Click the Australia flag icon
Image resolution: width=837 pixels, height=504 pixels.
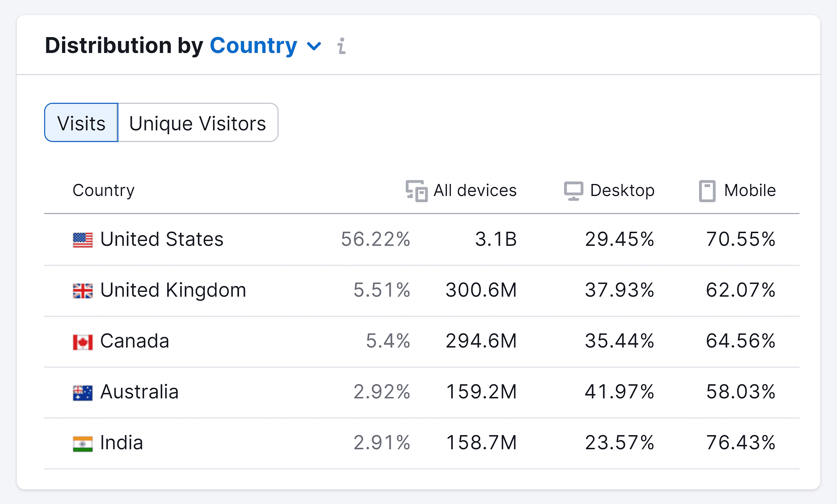coord(83,393)
